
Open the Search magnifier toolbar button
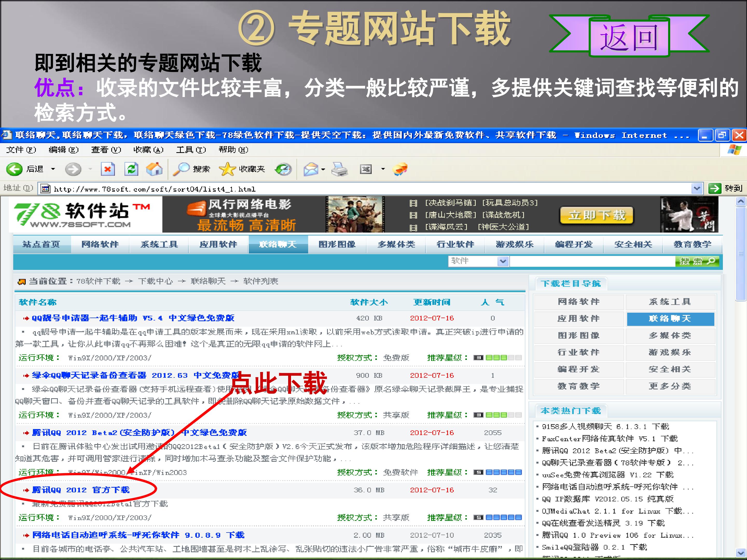tap(191, 169)
